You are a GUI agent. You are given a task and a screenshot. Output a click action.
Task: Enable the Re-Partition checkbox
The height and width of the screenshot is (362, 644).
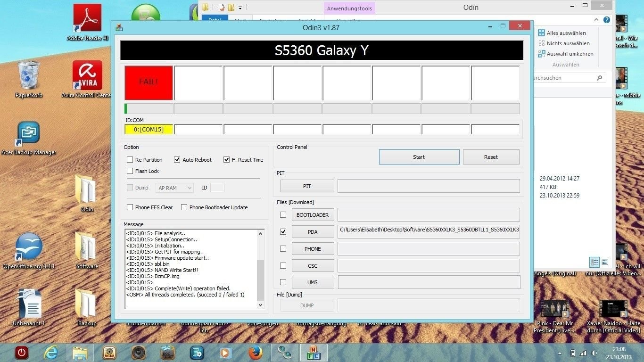[130, 160]
